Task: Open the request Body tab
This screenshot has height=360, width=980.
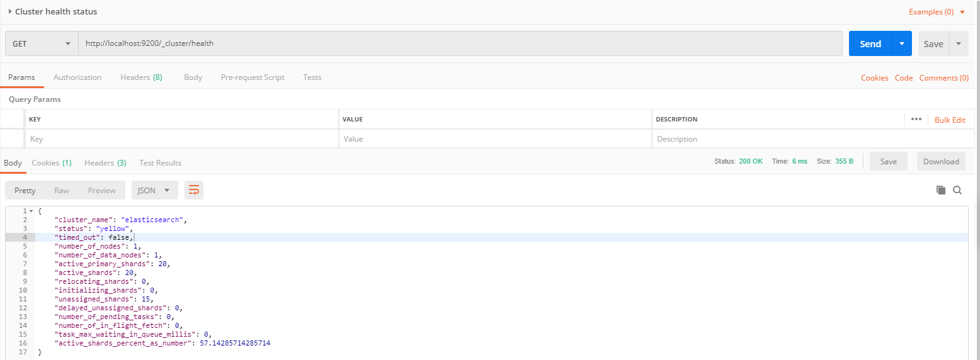Action: pyautogui.click(x=193, y=77)
